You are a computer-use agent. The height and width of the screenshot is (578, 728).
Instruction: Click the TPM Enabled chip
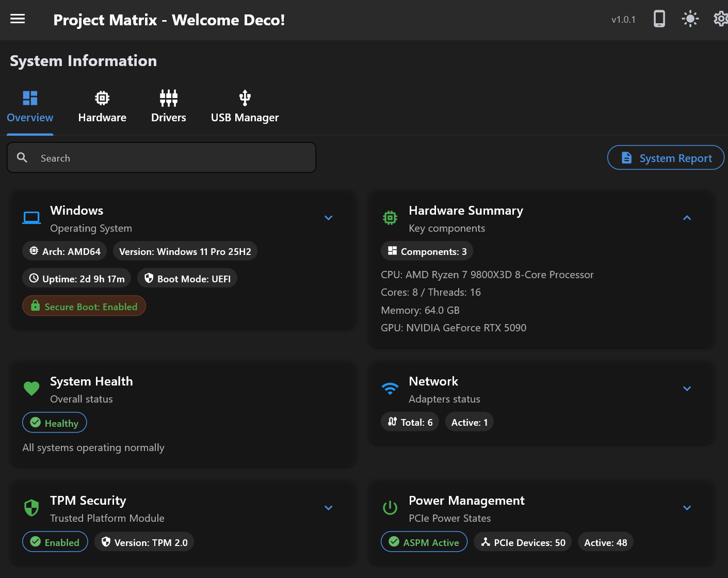55,542
